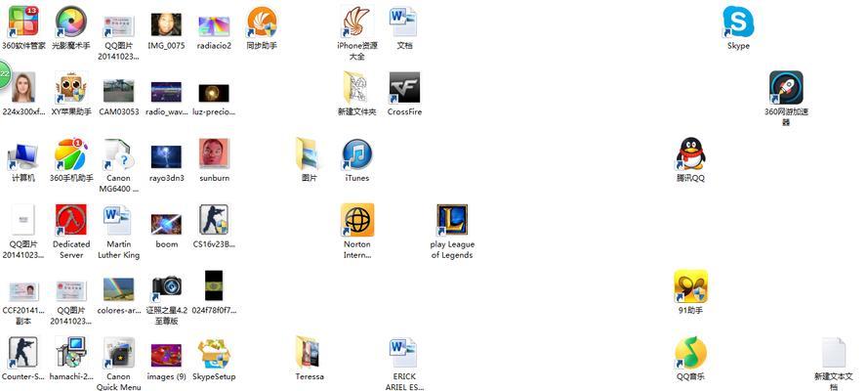The width and height of the screenshot is (868, 391).
Task: Open 360网游加速器 rocket icon
Action: click(786, 88)
